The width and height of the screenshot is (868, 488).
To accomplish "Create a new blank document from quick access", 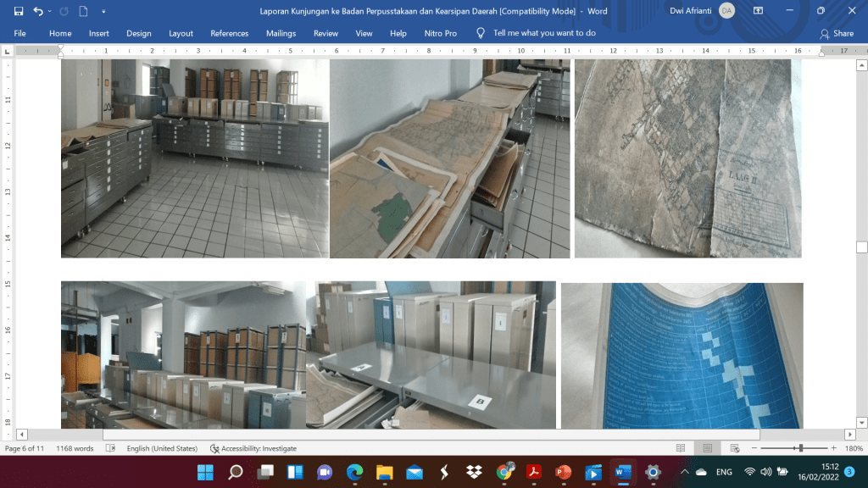I will (83, 12).
